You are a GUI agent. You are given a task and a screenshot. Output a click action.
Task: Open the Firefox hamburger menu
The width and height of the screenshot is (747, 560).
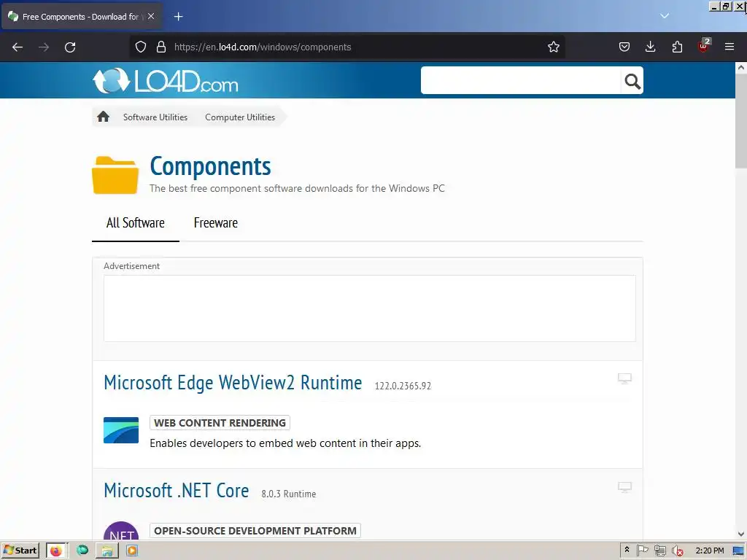coord(729,47)
